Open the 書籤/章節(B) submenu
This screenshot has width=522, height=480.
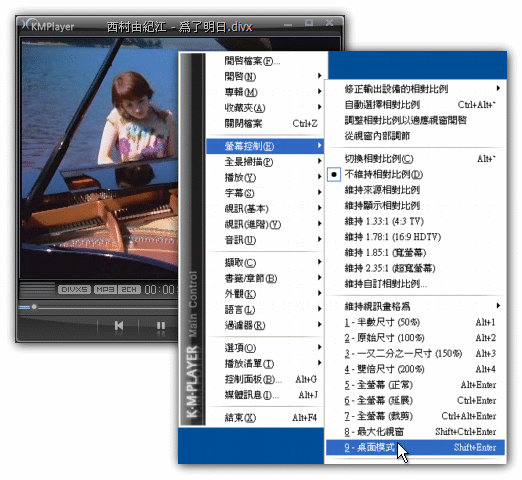[x=265, y=278]
